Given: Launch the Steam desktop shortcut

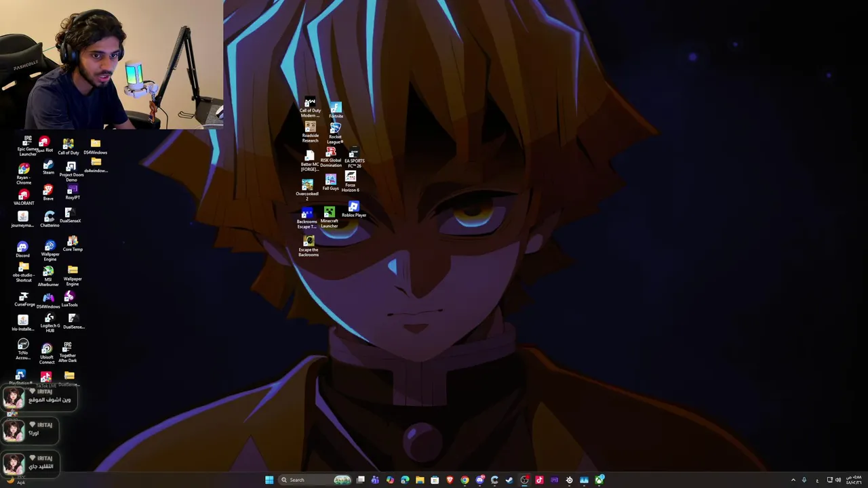Looking at the screenshot, I should click(x=48, y=167).
